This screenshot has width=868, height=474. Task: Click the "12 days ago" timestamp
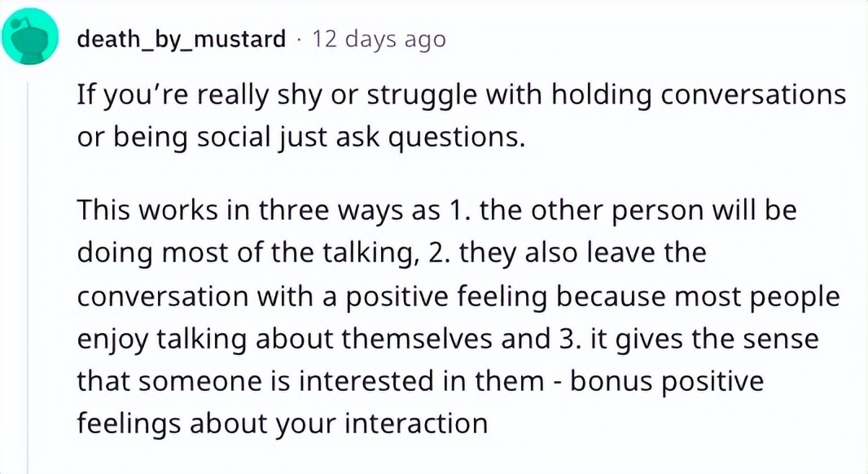tap(379, 38)
